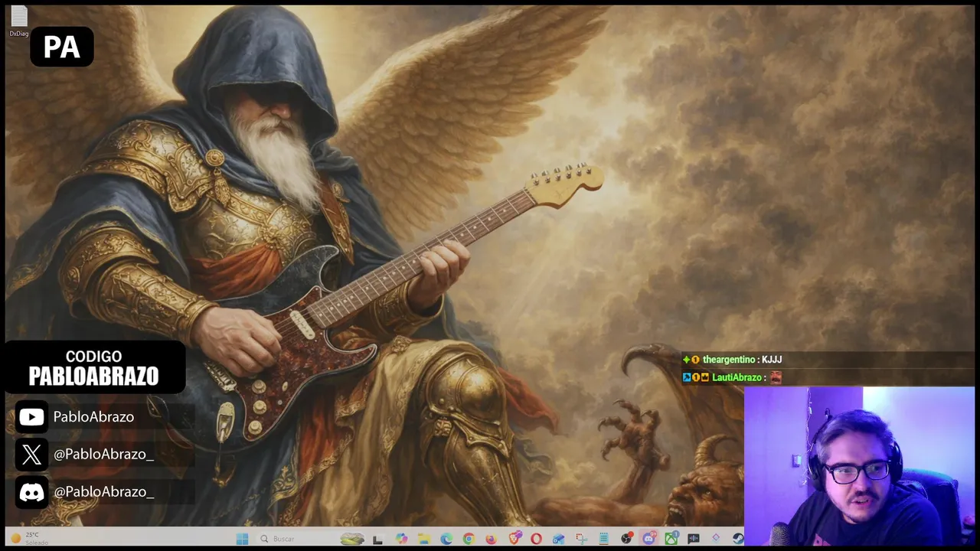Click the emote in LautiAbrazo's chat message

click(x=776, y=377)
